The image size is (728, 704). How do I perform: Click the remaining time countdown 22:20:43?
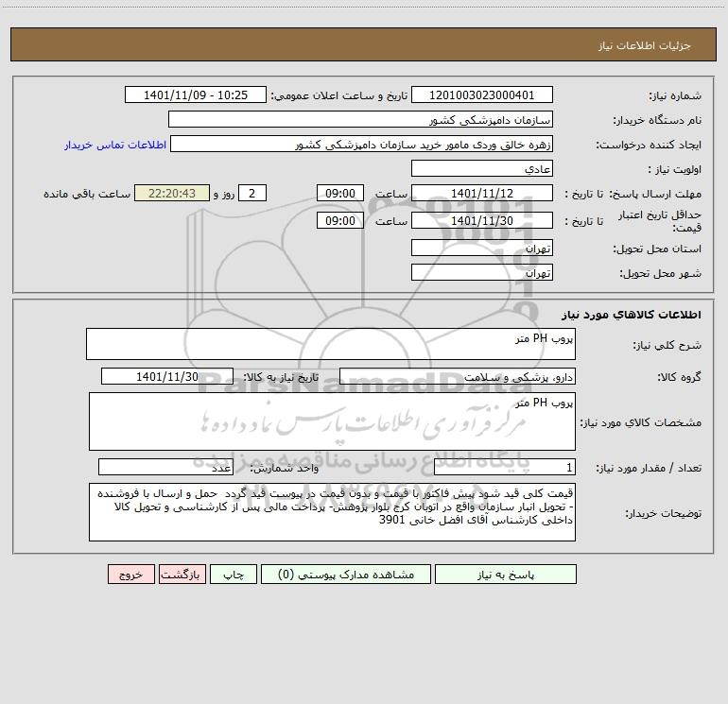tap(172, 193)
